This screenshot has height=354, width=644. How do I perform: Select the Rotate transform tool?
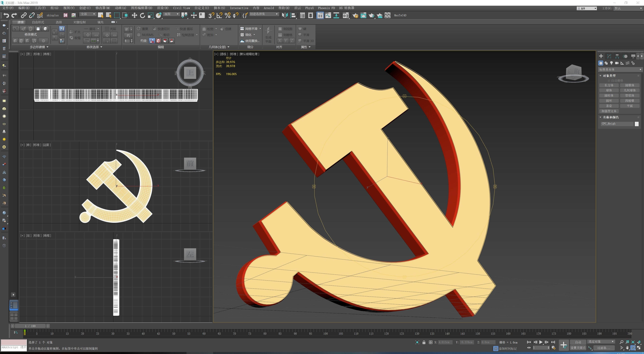[143, 15]
